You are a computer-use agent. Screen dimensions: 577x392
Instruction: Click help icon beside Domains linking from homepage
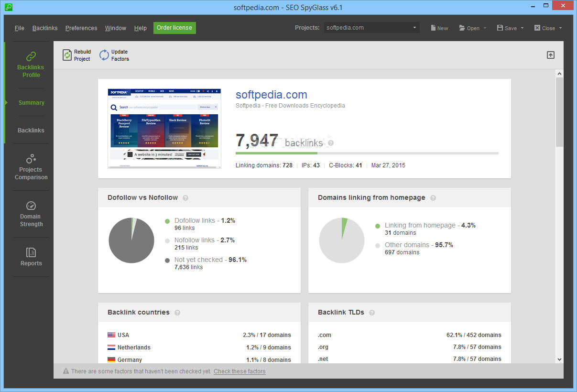[x=433, y=198]
